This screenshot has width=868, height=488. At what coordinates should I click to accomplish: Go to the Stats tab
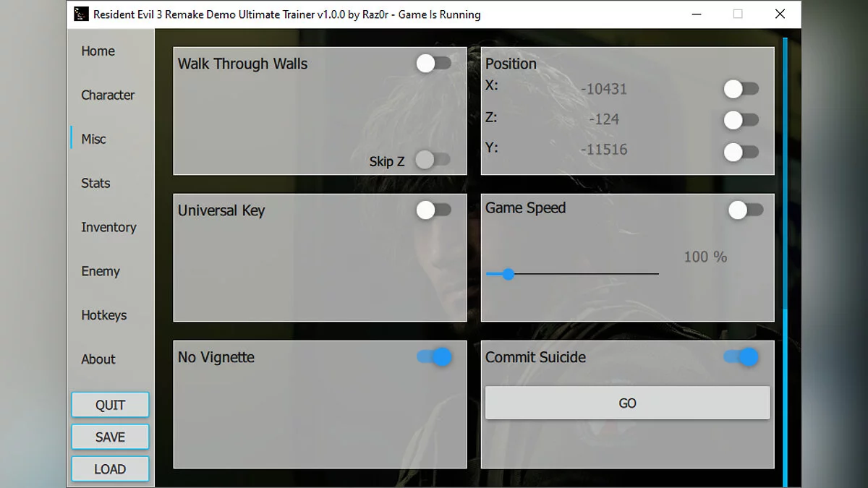[95, 184]
